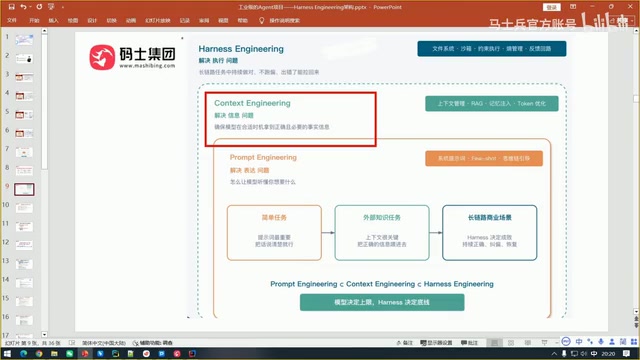Start slideshow from beginning via Quick Access icon

(x=51, y=7)
